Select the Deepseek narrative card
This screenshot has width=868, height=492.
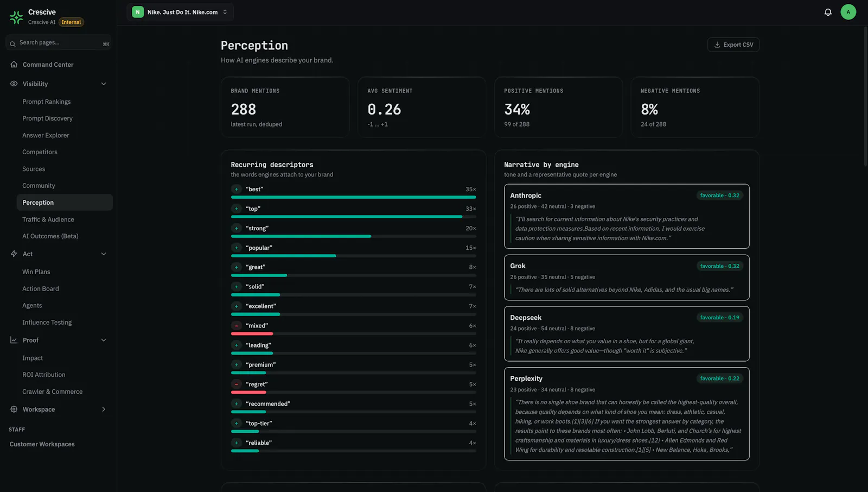627,334
